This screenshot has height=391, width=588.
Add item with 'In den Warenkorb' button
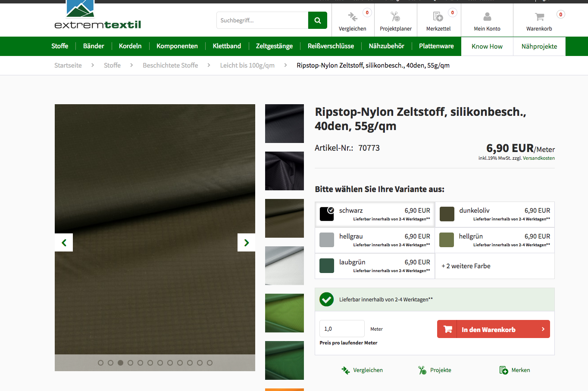pyautogui.click(x=493, y=329)
